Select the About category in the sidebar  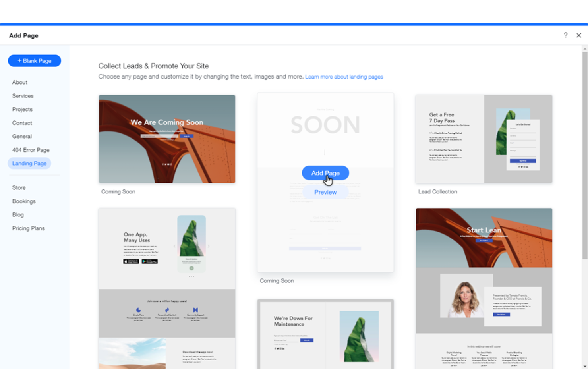pyautogui.click(x=19, y=82)
